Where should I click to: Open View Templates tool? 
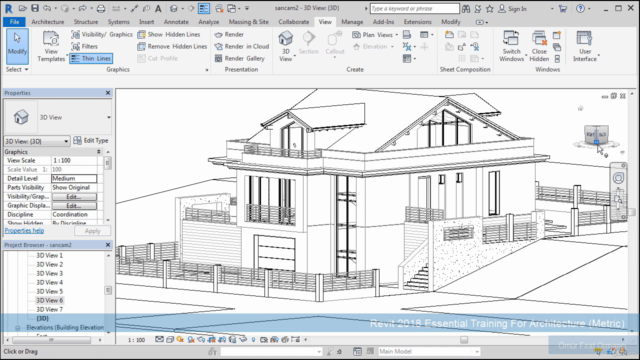pos(51,46)
